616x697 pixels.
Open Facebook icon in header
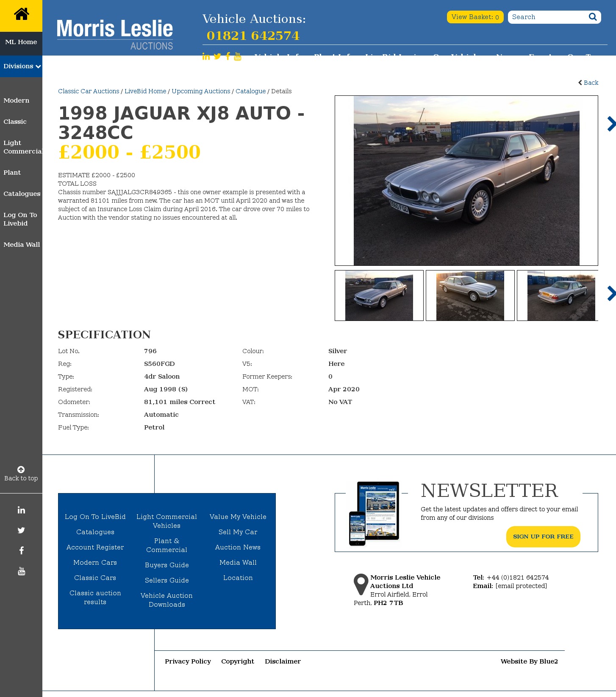228,56
